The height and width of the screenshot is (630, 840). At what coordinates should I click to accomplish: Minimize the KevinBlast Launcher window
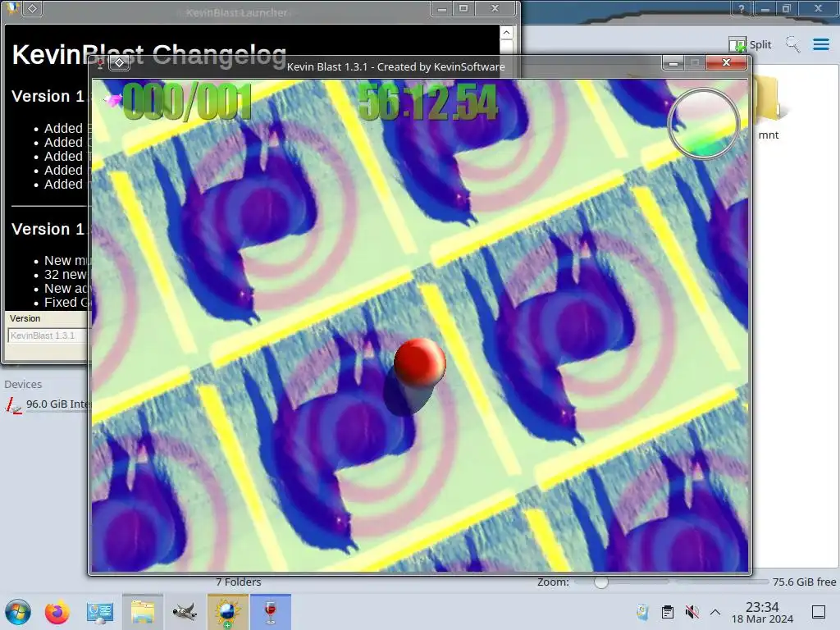click(442, 8)
